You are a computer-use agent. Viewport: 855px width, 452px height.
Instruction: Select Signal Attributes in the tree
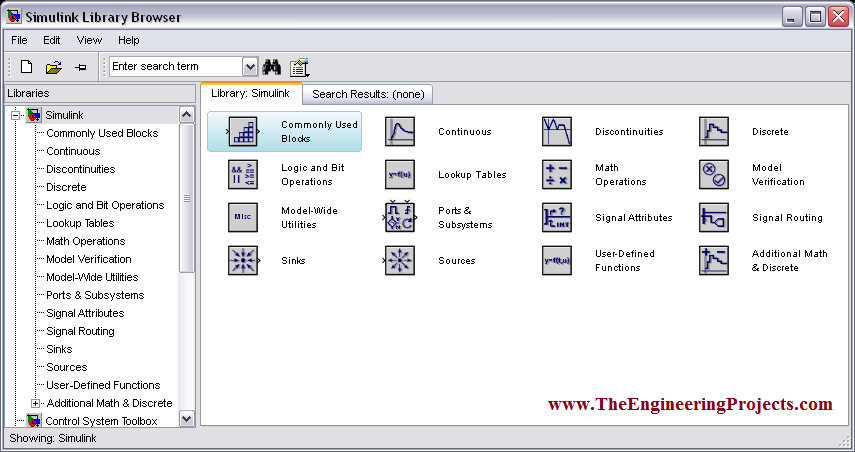tap(85, 313)
